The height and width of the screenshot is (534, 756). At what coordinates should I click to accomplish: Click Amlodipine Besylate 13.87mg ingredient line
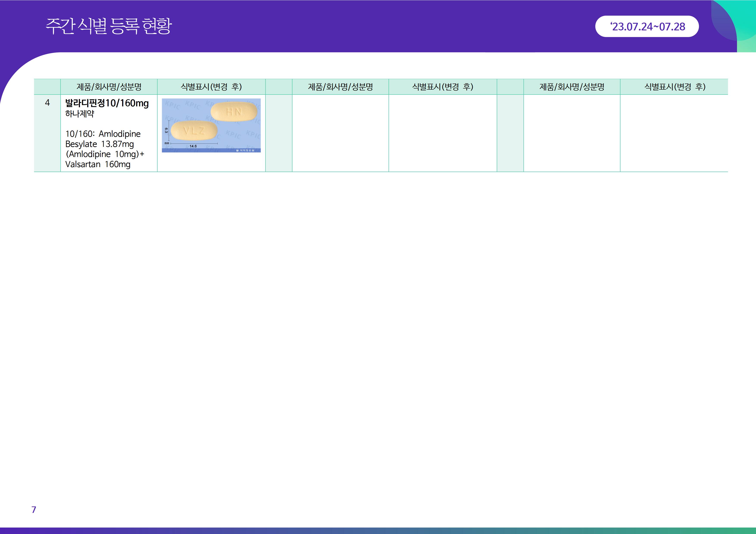click(99, 144)
